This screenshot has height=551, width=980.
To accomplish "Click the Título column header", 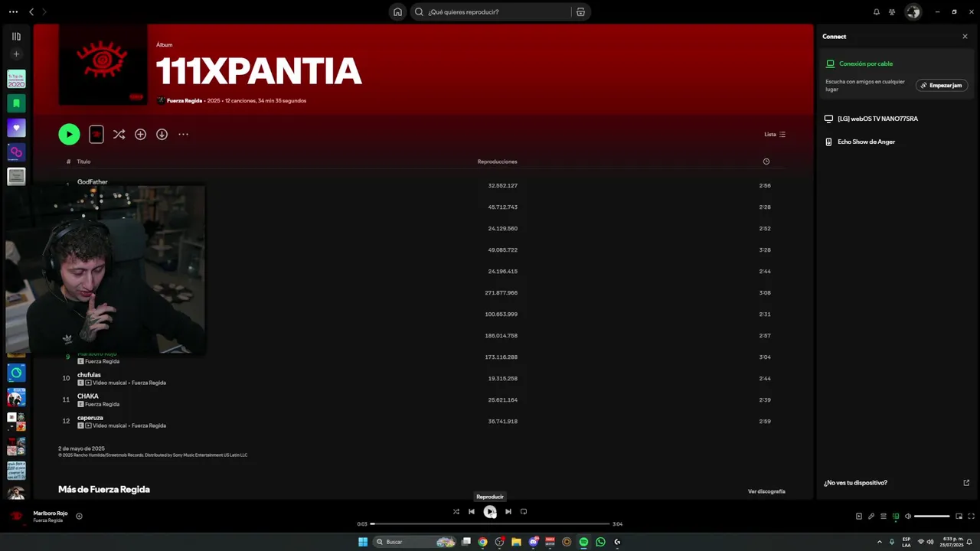I will (83, 161).
